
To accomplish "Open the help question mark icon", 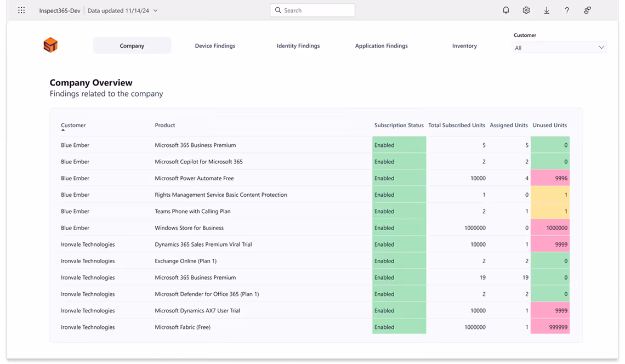I will (567, 10).
